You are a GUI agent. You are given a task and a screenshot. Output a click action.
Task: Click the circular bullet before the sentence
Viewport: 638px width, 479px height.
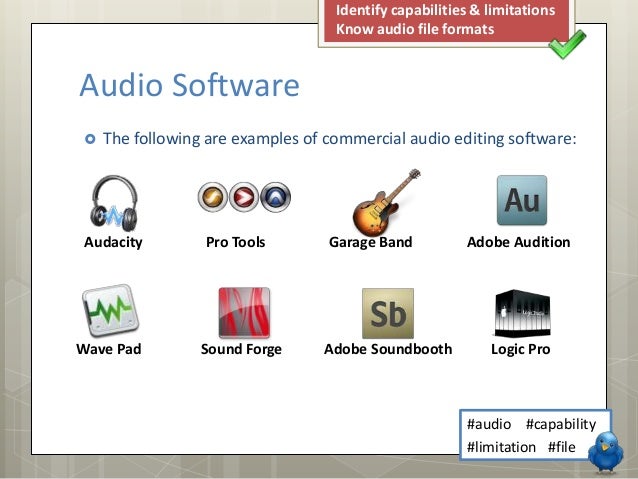pos(90,139)
